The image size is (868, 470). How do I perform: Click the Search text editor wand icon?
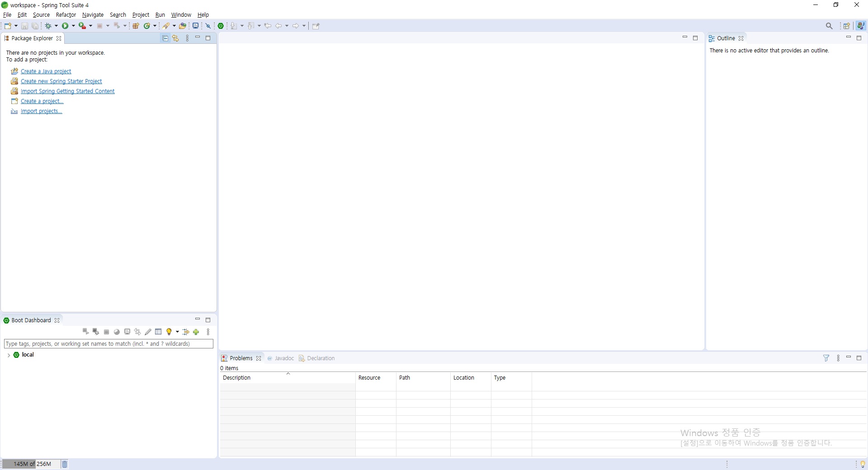click(166, 26)
